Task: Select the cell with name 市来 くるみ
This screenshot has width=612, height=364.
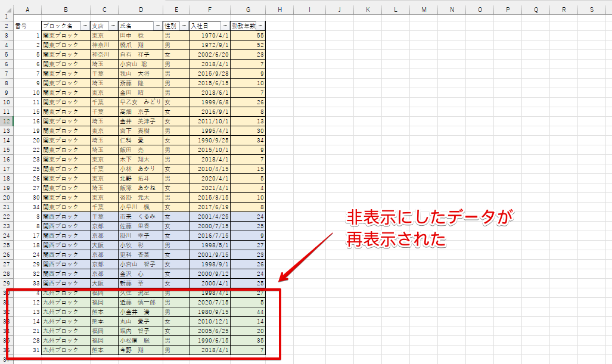Action: tap(141, 216)
